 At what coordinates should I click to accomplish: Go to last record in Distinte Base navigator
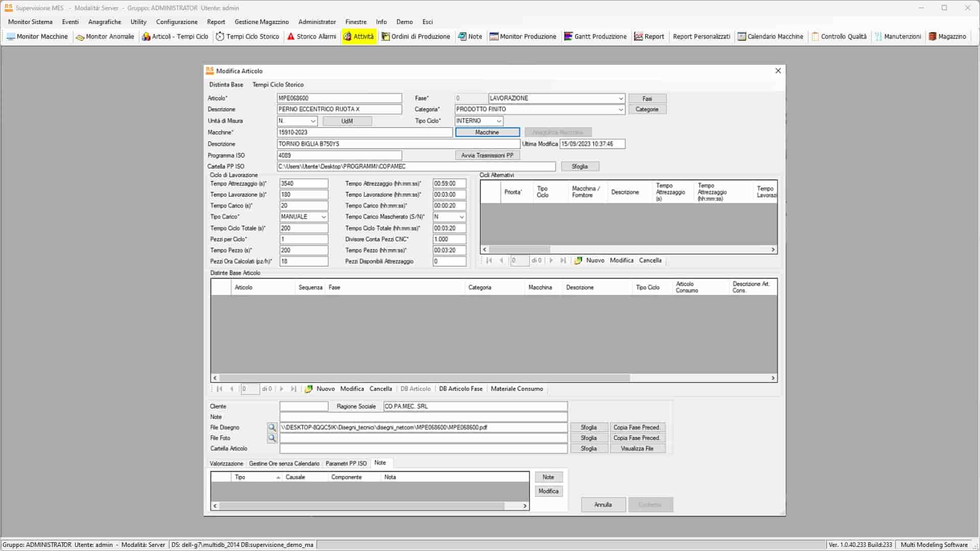[293, 389]
